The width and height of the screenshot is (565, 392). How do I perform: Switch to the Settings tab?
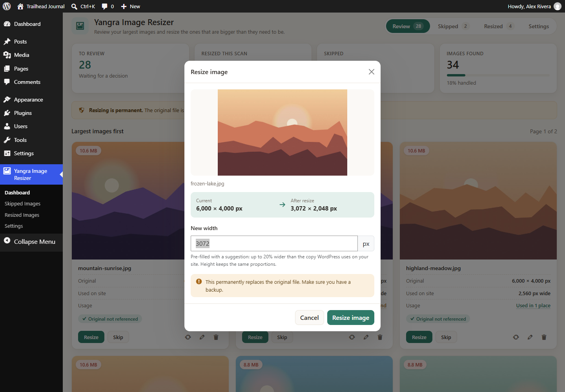pyautogui.click(x=539, y=26)
